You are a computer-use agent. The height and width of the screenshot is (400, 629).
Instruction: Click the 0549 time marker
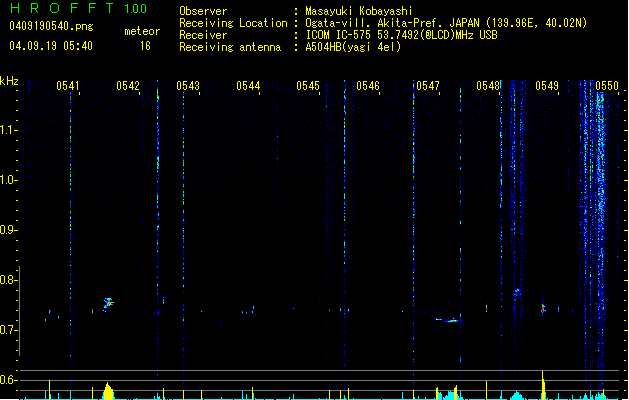tap(547, 86)
